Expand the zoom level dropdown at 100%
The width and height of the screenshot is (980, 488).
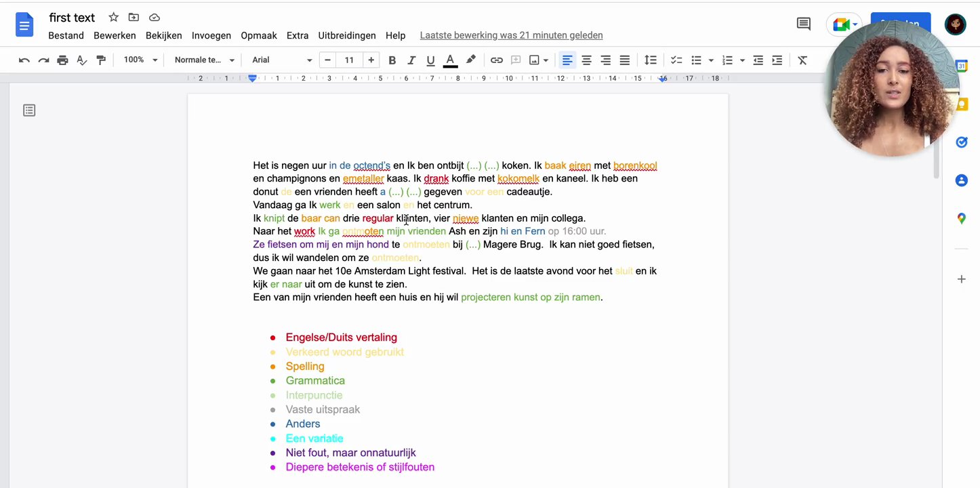click(x=139, y=60)
